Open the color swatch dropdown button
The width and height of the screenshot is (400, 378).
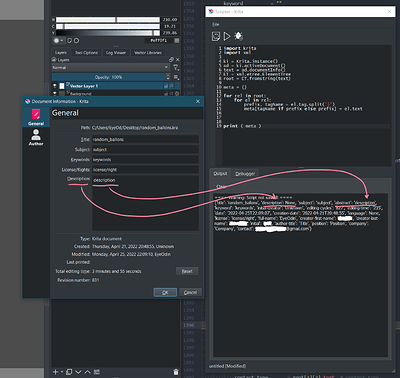58,41
